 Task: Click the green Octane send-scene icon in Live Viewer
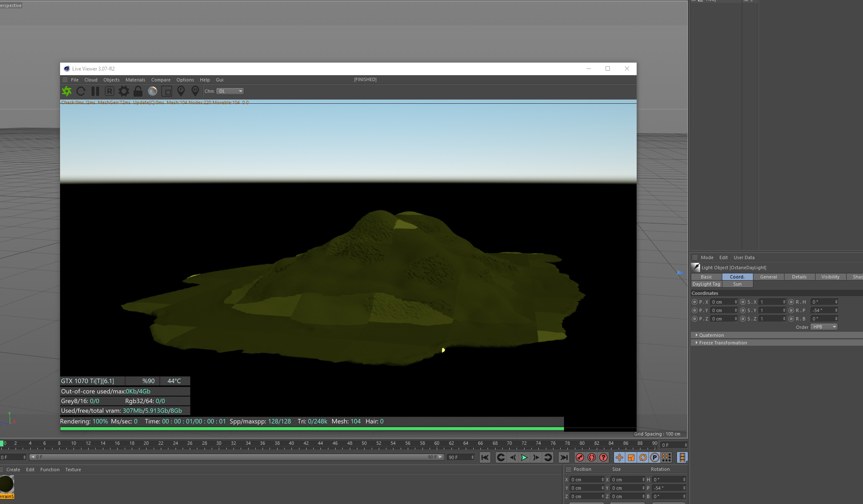67,91
